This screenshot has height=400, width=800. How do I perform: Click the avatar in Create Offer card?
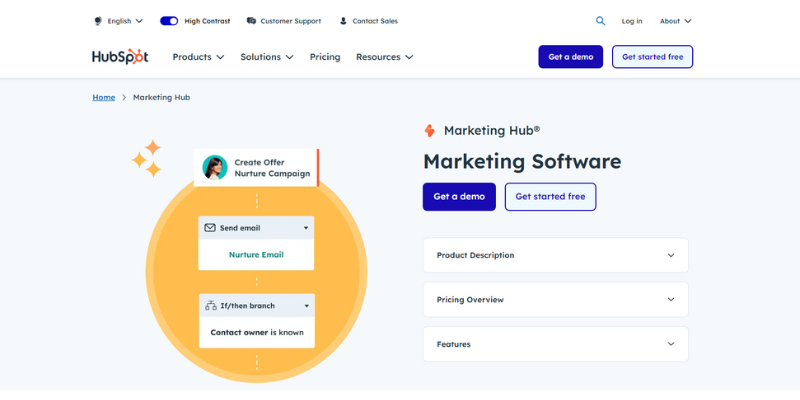click(215, 167)
